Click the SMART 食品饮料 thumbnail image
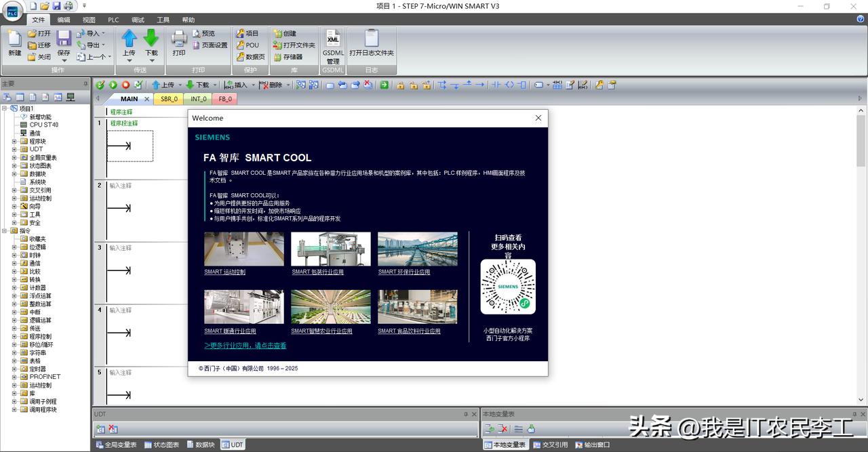This screenshot has width=868, height=452. point(418,307)
